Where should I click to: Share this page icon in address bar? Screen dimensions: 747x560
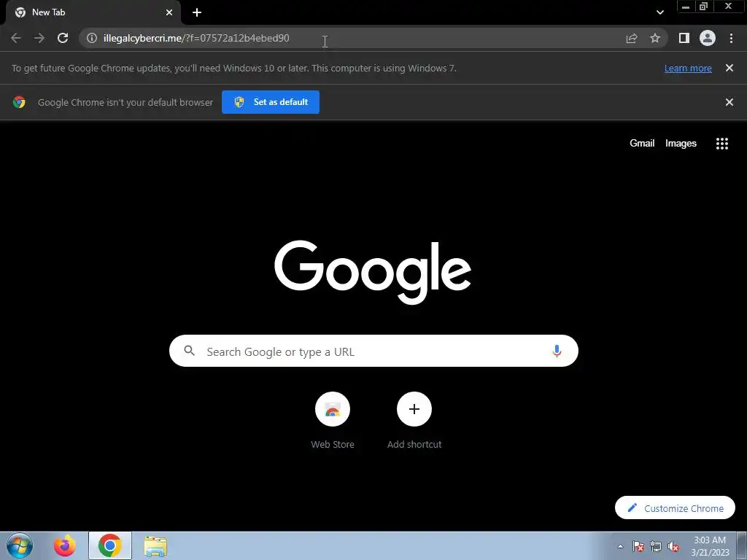click(632, 38)
